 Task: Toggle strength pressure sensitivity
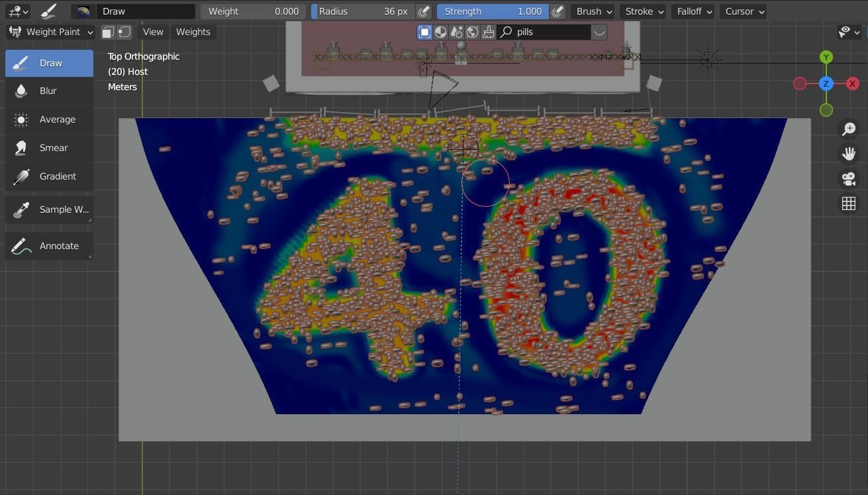tap(557, 11)
